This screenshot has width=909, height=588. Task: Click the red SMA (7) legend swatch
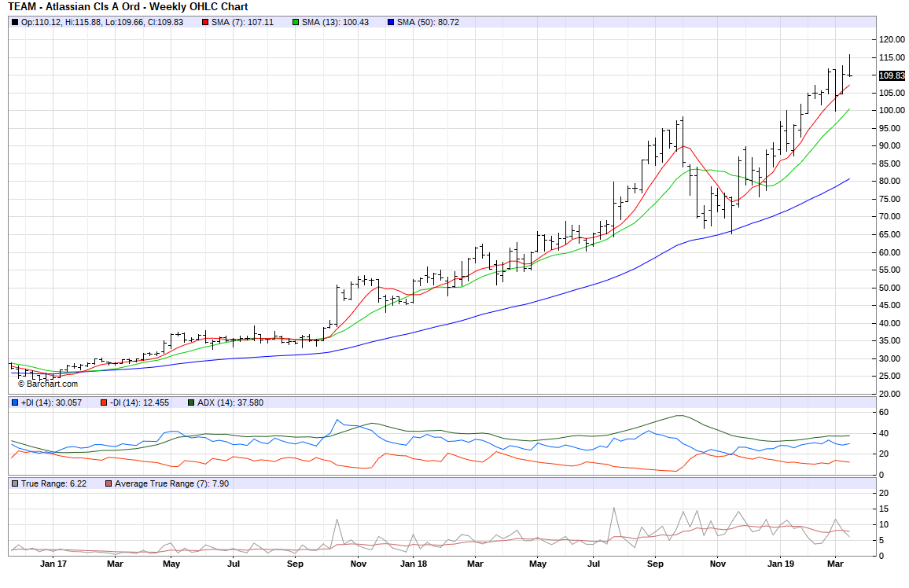206,22
